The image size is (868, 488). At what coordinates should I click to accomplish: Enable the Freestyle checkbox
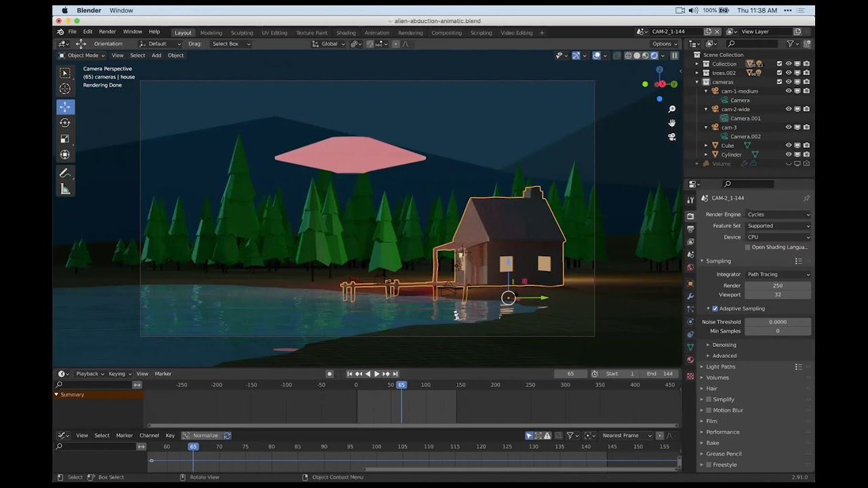click(x=709, y=464)
